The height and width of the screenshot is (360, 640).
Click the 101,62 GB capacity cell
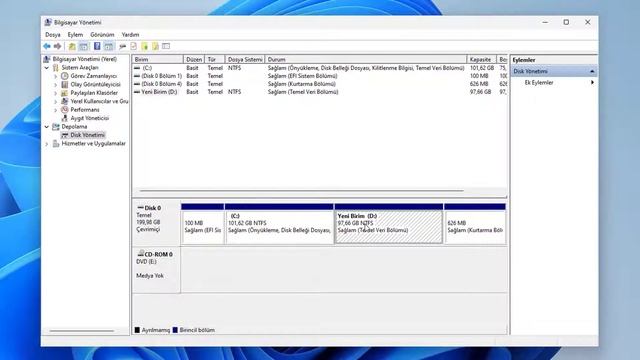tap(482, 68)
